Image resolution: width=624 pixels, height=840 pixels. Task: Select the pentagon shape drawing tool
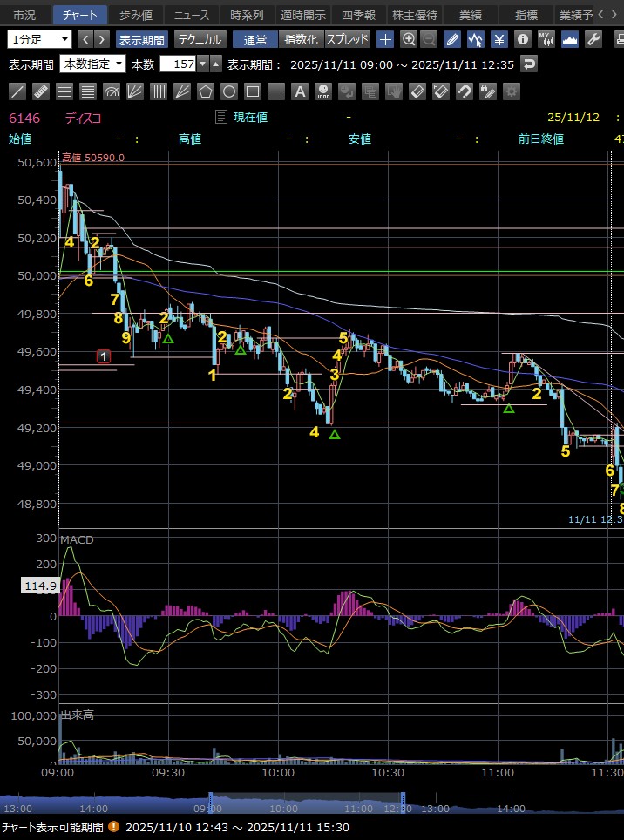(206, 91)
